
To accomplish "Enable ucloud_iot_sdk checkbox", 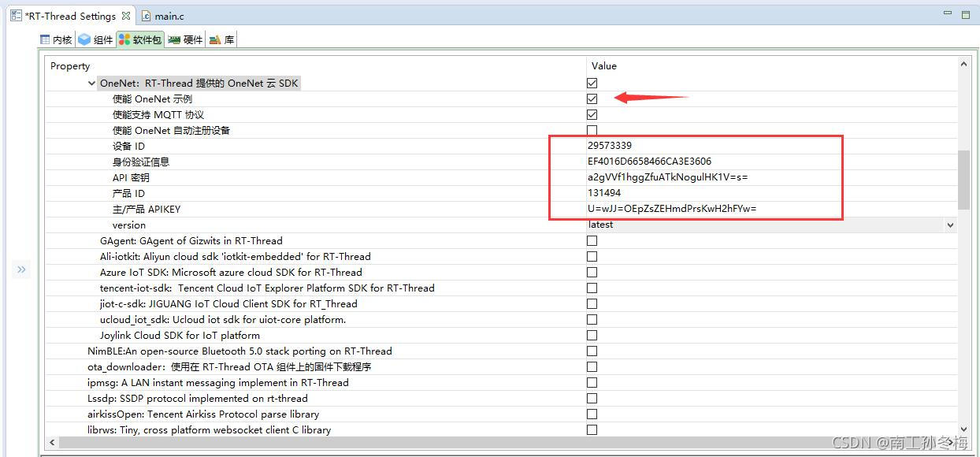I will pyautogui.click(x=592, y=319).
